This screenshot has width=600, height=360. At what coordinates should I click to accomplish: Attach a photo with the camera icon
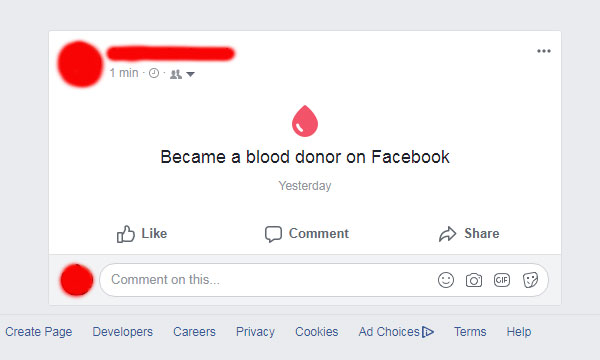(x=474, y=280)
